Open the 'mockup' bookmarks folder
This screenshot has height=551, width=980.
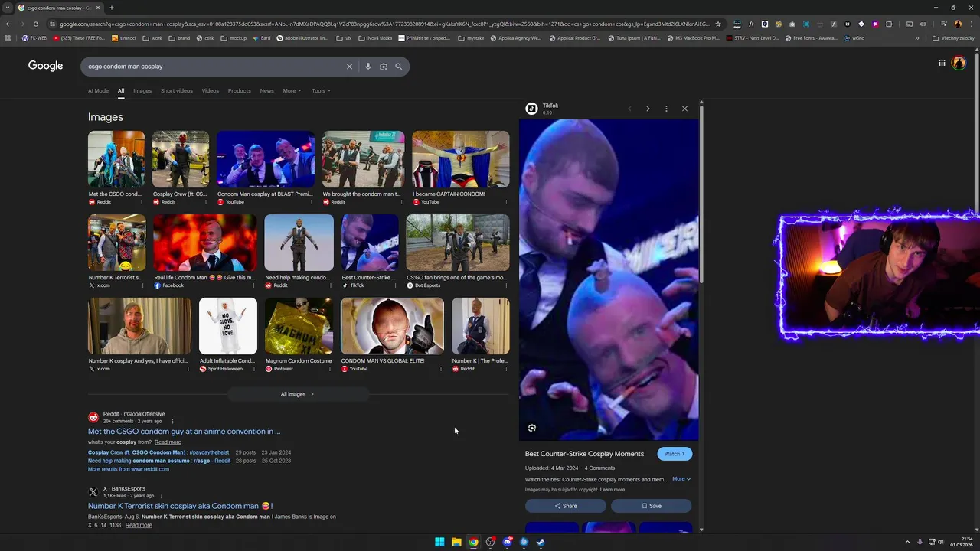(234, 38)
